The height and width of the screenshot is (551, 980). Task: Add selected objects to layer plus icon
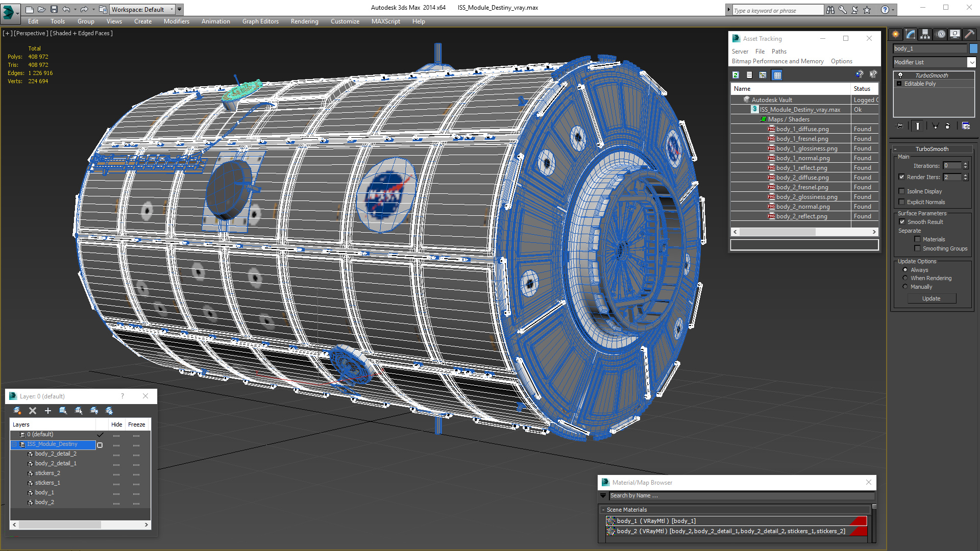pyautogui.click(x=48, y=411)
